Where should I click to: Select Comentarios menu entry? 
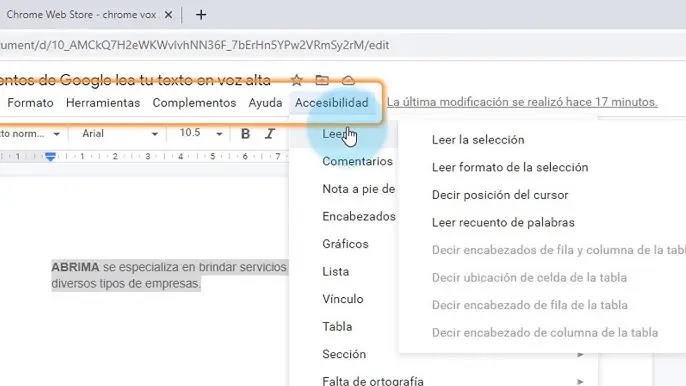point(357,161)
